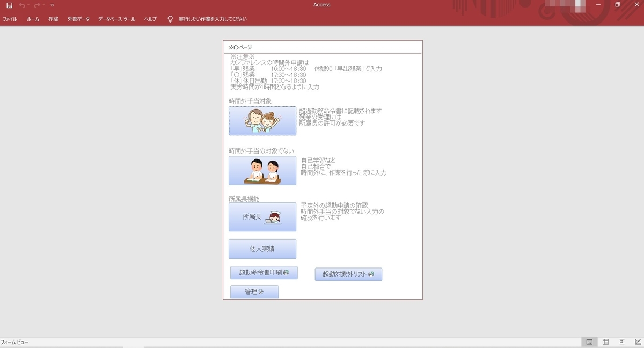Image resolution: width=644 pixels, height=348 pixels.
Task: Click the 超勤対象外リスト button
Action: click(348, 274)
